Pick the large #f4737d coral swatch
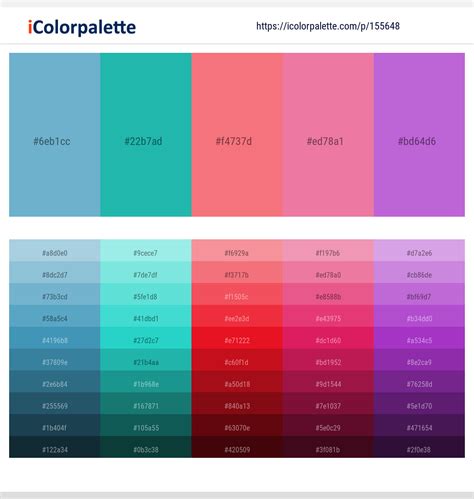 237,135
